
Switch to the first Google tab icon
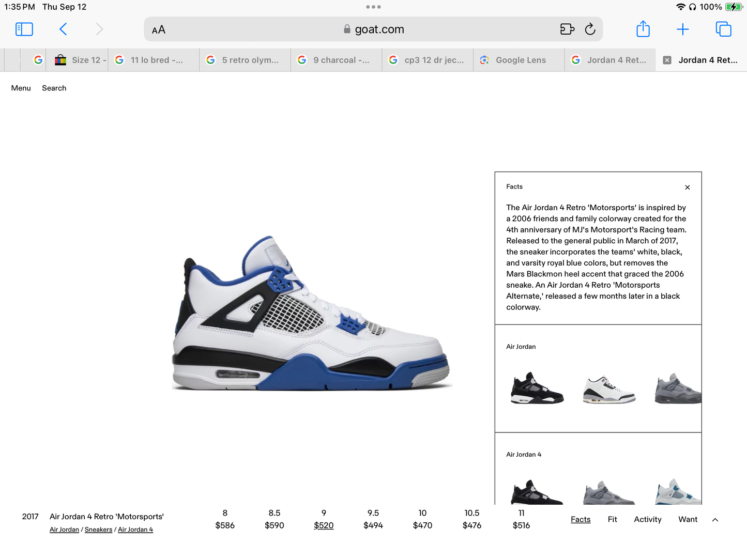click(38, 60)
